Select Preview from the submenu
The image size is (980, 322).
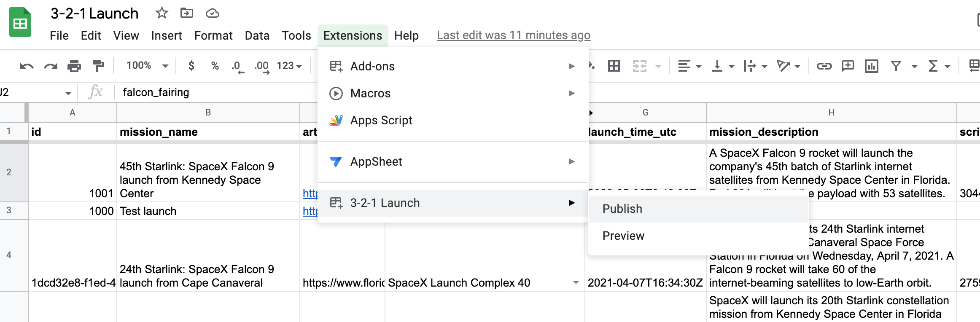pos(623,236)
